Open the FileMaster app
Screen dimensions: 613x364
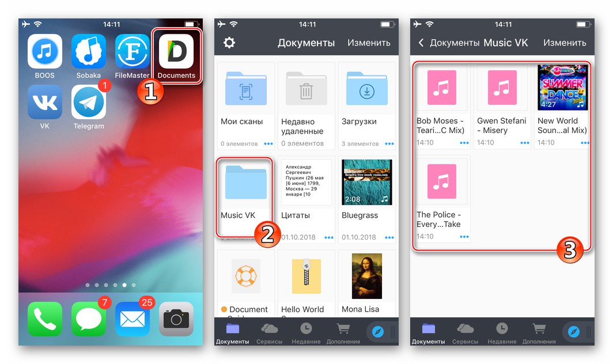tap(132, 51)
